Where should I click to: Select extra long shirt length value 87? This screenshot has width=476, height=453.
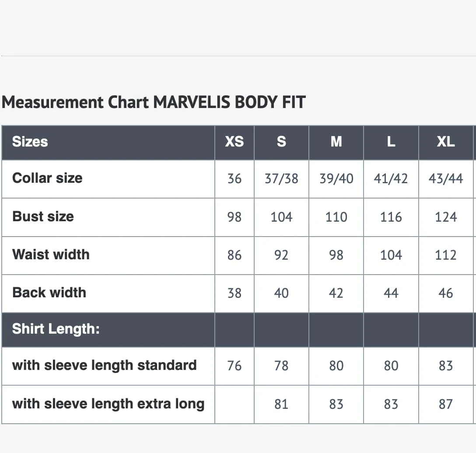[446, 404]
